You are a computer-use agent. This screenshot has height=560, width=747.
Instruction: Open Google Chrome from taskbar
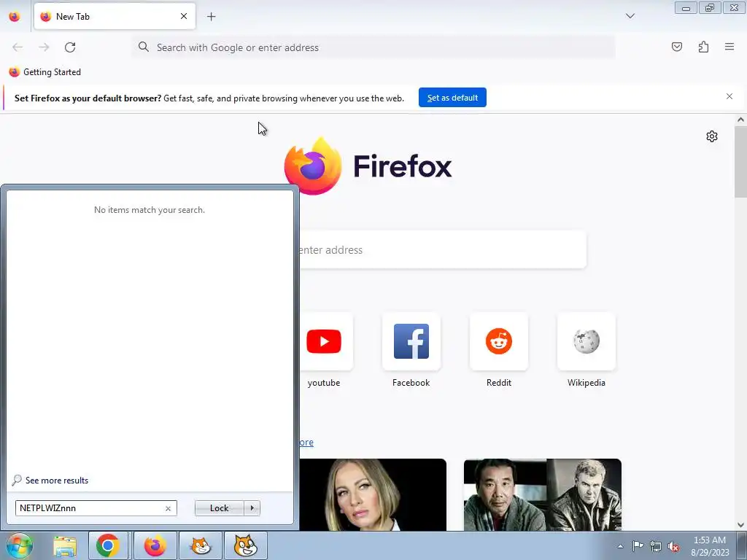[108, 545]
